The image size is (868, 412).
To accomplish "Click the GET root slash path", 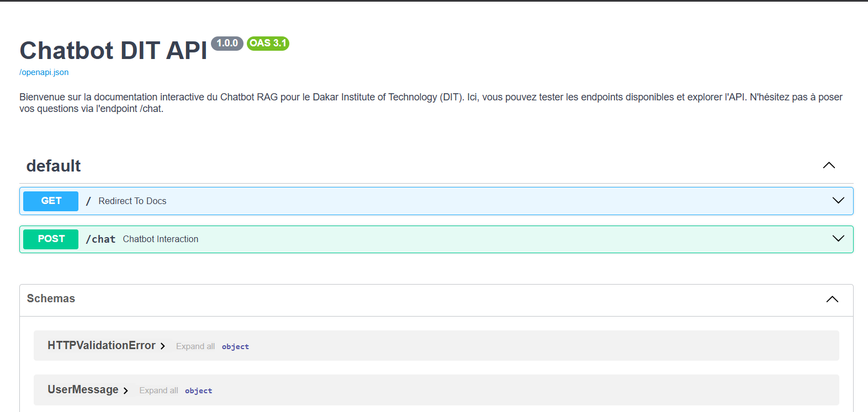I will [x=88, y=201].
